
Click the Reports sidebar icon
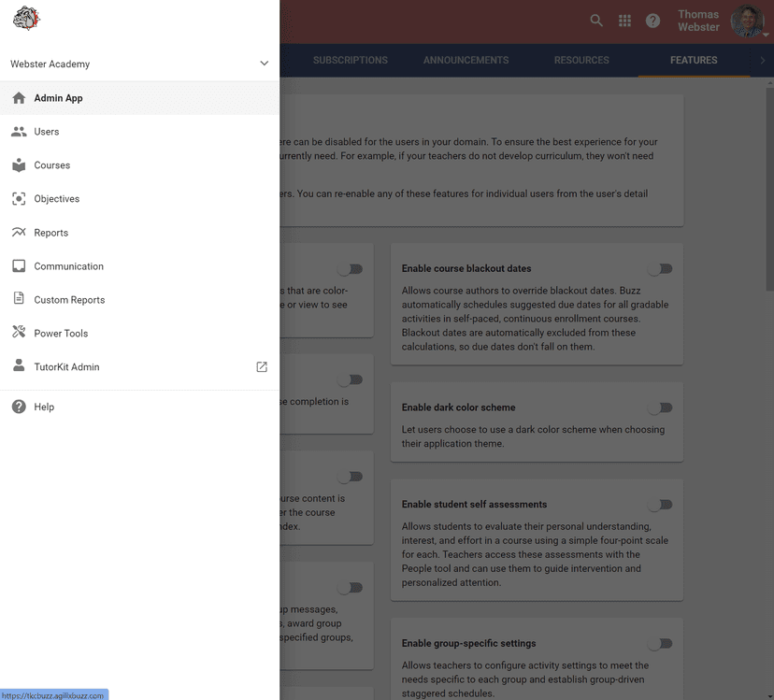[19, 232]
